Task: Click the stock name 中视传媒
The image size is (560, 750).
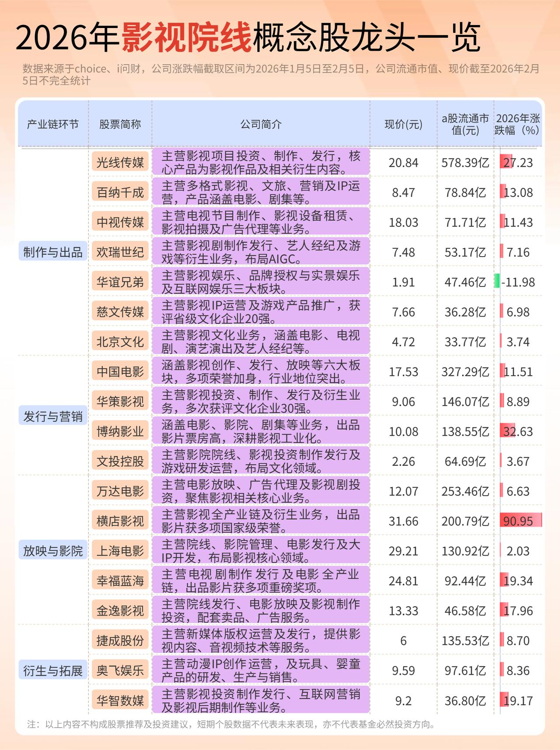Action: pyautogui.click(x=120, y=222)
